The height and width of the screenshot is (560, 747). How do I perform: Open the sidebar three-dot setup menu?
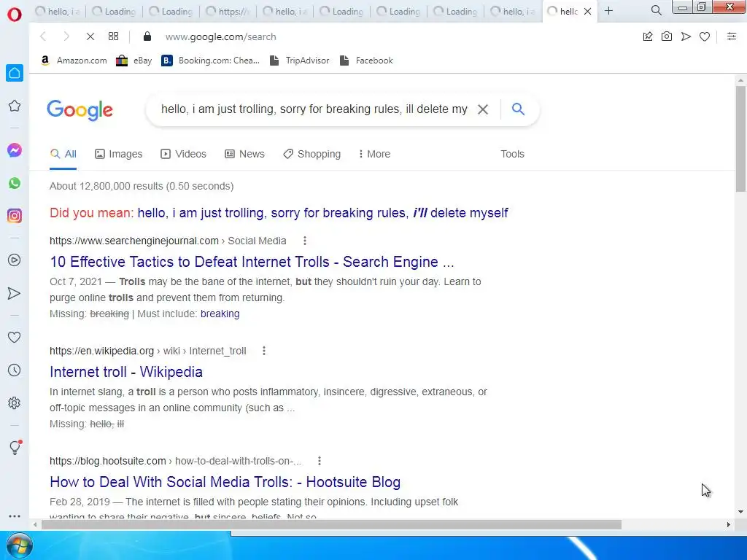click(x=15, y=516)
